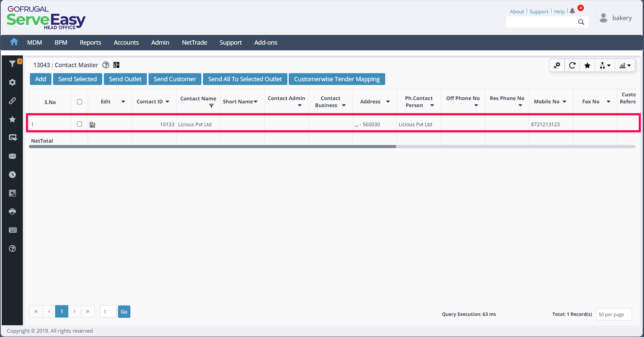
Task: Open the Admin menu
Action: click(160, 43)
